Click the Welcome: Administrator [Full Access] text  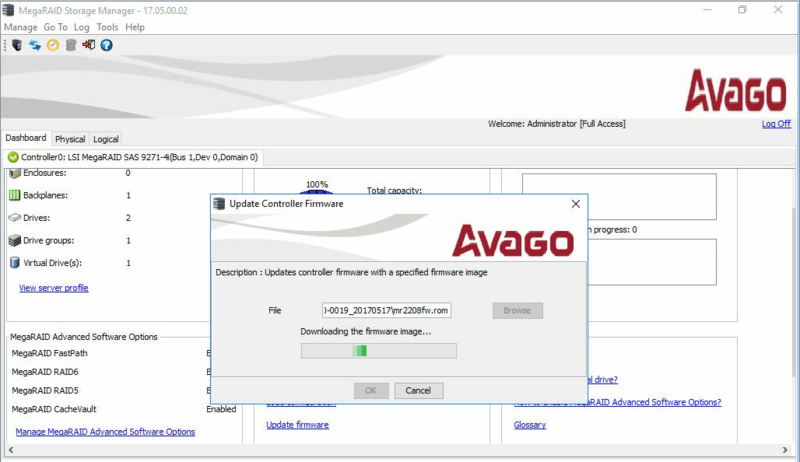(557, 123)
